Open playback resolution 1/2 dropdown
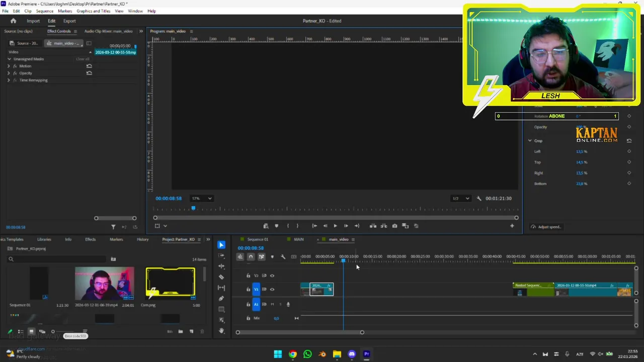The image size is (644, 362). [x=461, y=198]
